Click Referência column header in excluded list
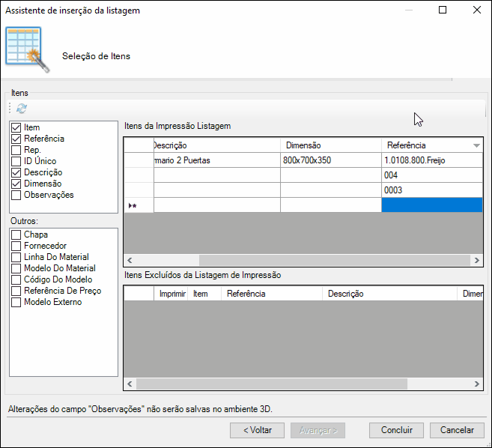This screenshot has width=492, height=448. pos(272,294)
